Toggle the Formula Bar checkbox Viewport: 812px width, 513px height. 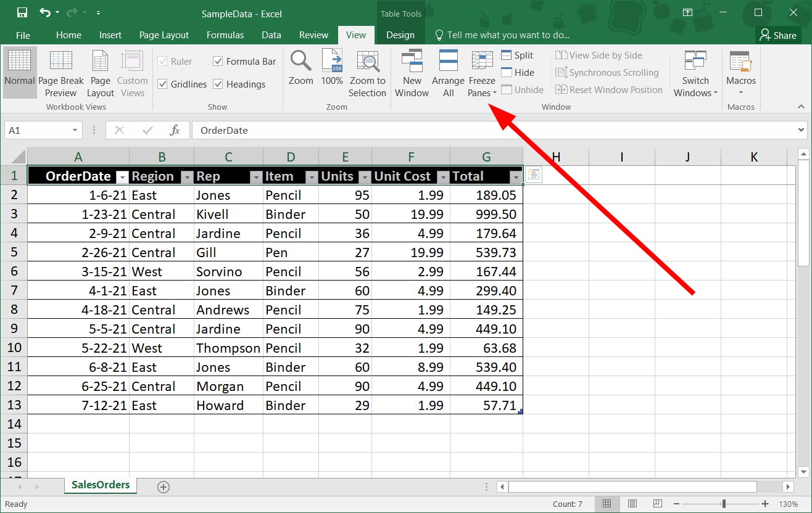pos(218,61)
